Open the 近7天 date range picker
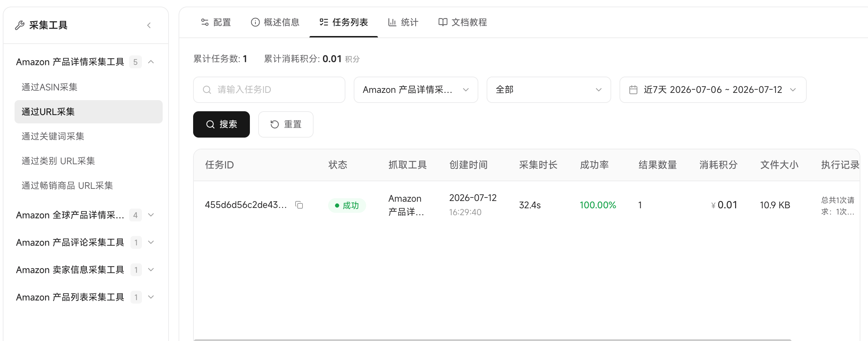This screenshot has width=868, height=341. (713, 90)
